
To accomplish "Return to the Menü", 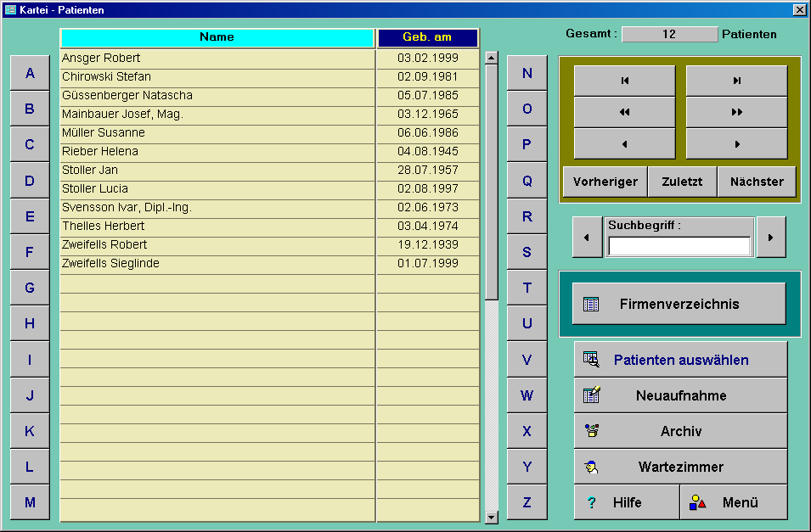I will pos(734,502).
